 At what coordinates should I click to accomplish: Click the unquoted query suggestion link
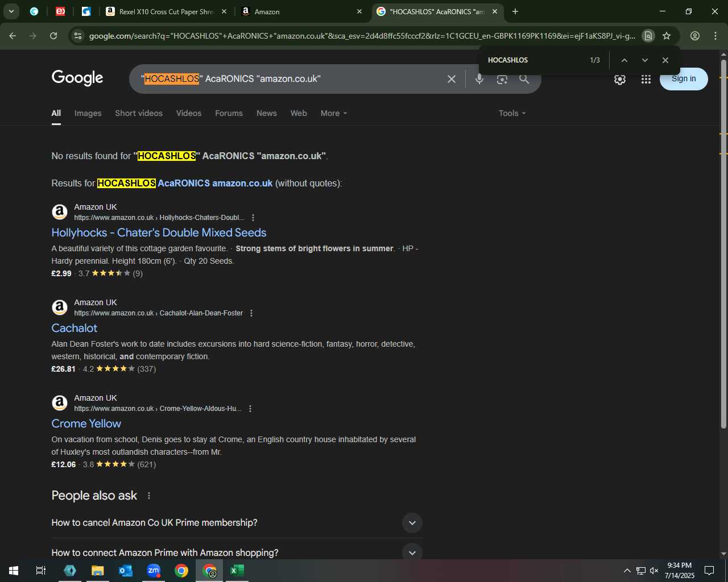185,183
